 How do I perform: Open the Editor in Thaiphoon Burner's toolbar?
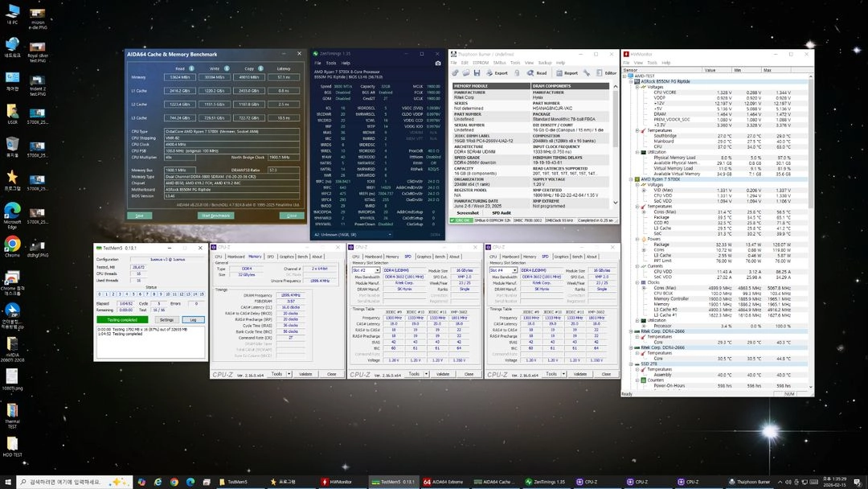606,73
